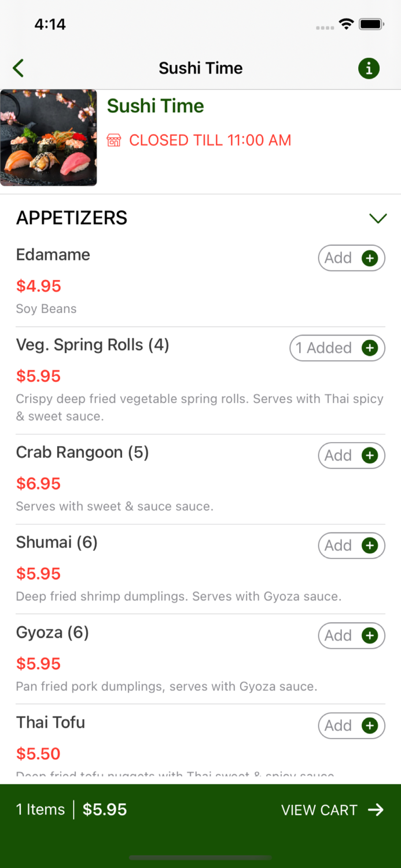Tap the storefront icon beside the closed notice
This screenshot has height=868, width=401.
pyautogui.click(x=113, y=140)
